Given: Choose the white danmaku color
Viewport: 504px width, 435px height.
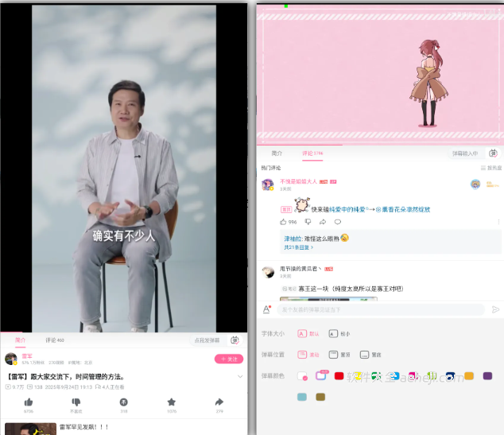Looking at the screenshot, I should click(302, 376).
